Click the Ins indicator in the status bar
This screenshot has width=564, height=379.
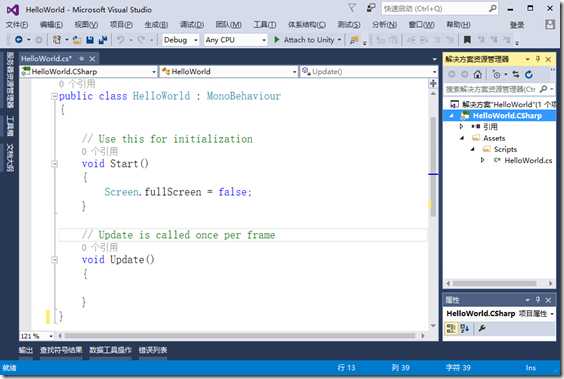point(530,368)
